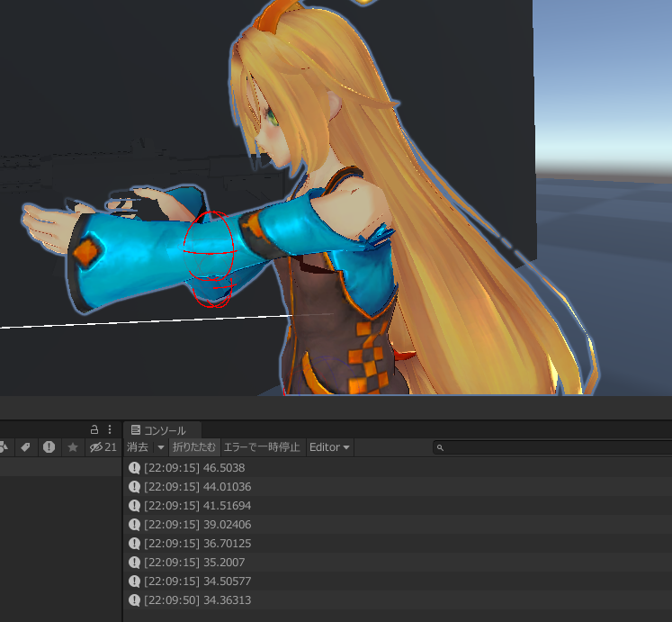Select log entry 41.51694
The height and width of the screenshot is (622, 672).
click(398, 505)
